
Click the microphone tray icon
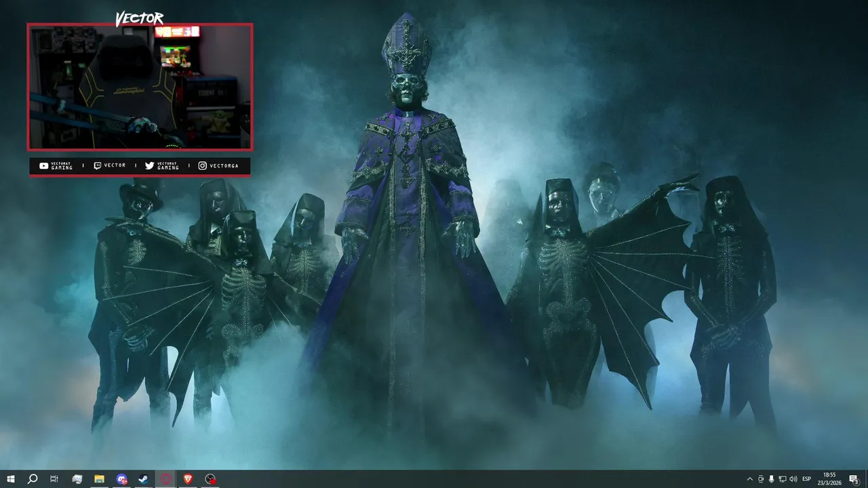point(772,479)
